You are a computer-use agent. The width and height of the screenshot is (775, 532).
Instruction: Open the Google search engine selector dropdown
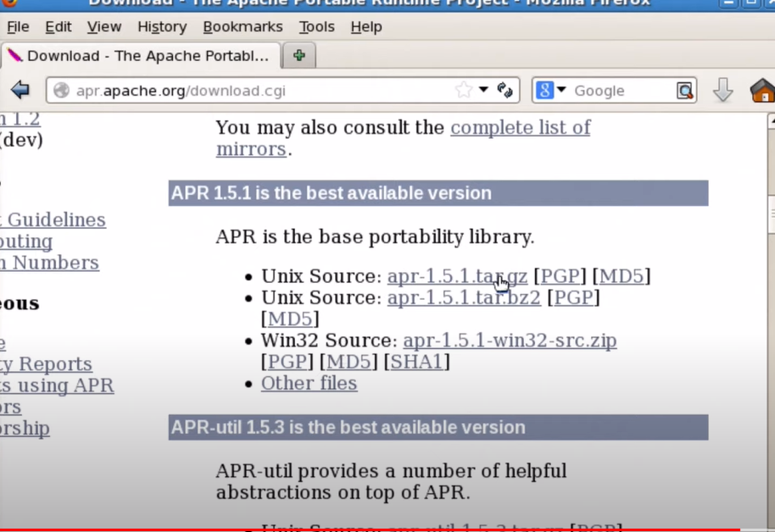pyautogui.click(x=550, y=91)
